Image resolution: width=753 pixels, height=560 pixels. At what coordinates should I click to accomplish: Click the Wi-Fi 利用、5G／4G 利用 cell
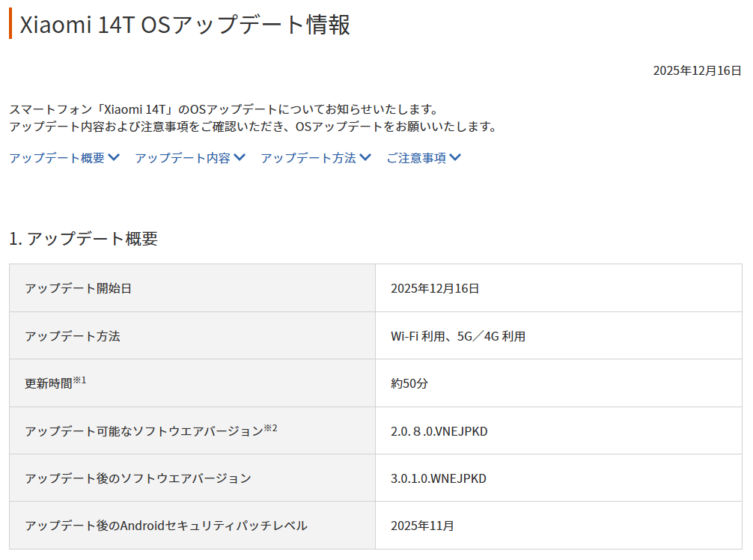point(457,336)
